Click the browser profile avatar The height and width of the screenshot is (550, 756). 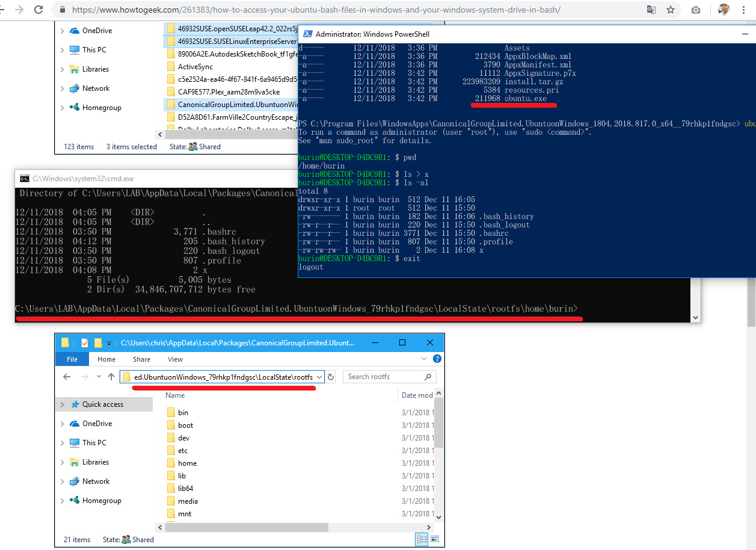723,10
